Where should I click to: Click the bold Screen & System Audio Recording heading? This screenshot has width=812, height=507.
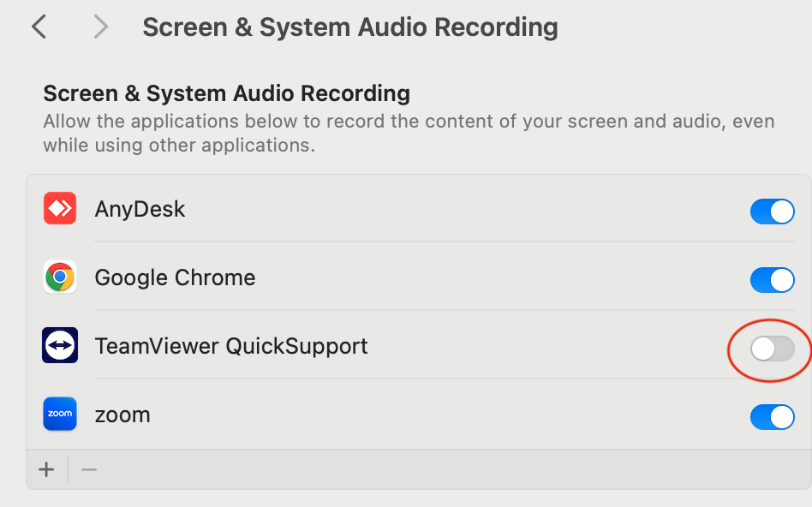point(226,92)
